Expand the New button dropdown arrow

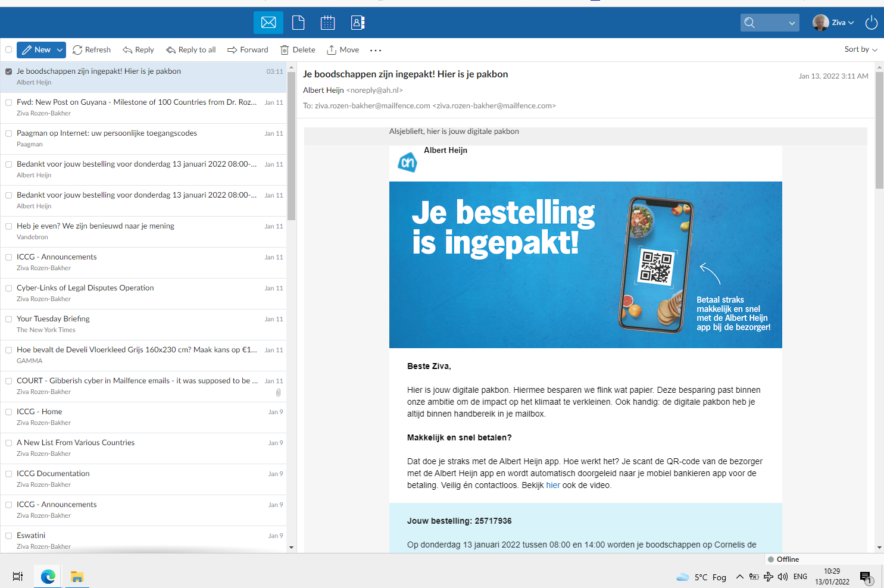tap(60, 50)
